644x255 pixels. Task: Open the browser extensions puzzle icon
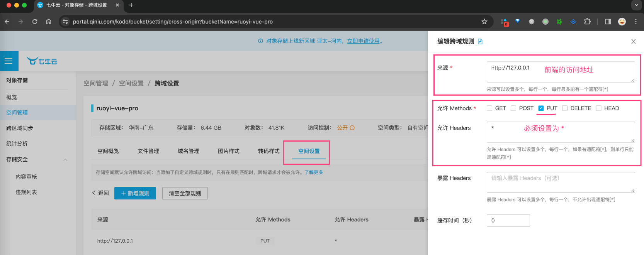[x=587, y=22]
